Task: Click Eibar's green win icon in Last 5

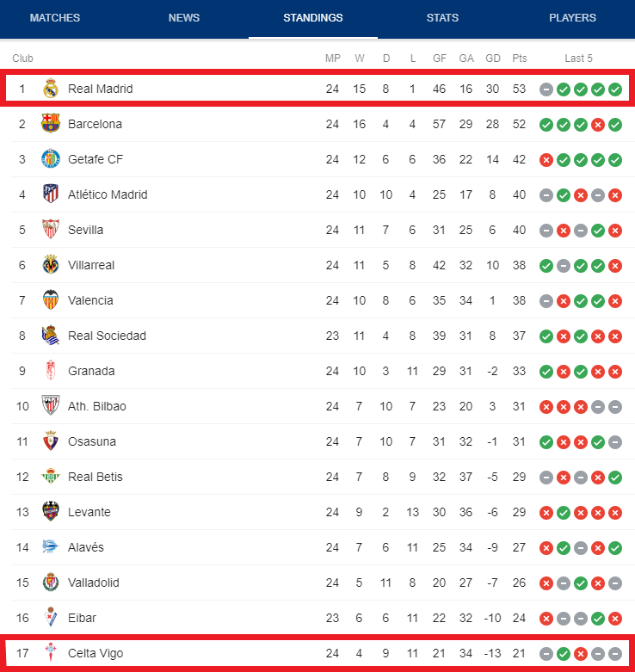Action: (x=598, y=619)
